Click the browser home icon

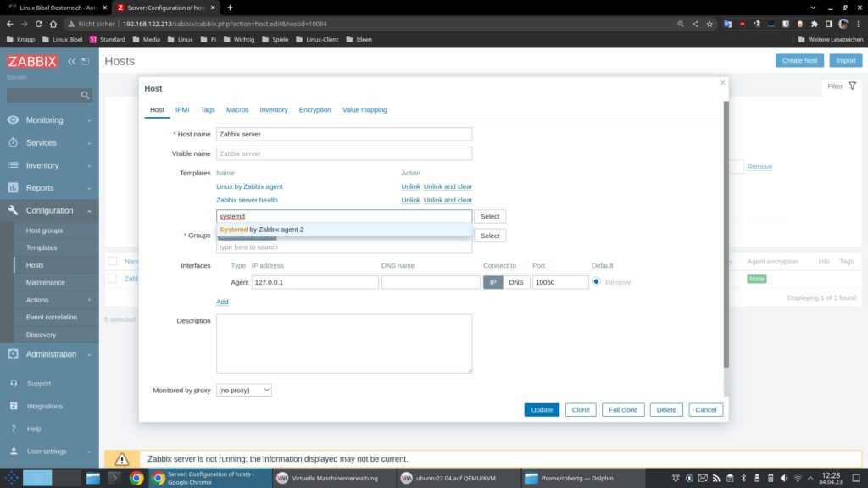tap(53, 24)
